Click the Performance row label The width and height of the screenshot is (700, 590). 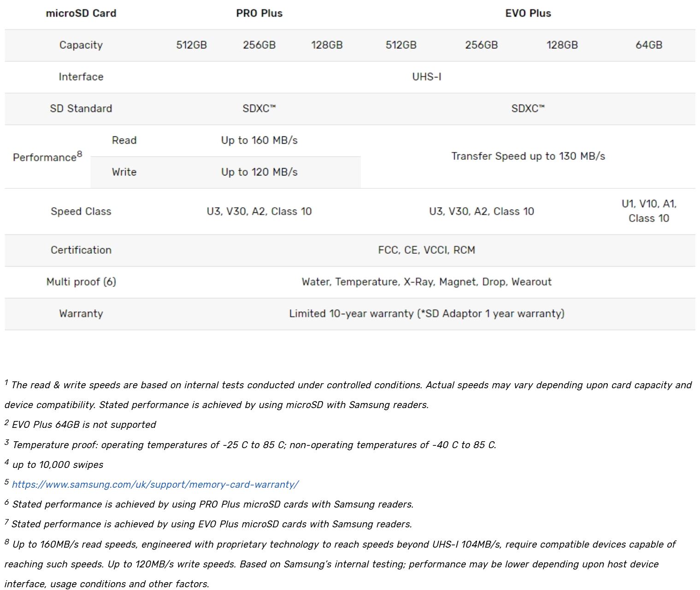[x=47, y=157]
